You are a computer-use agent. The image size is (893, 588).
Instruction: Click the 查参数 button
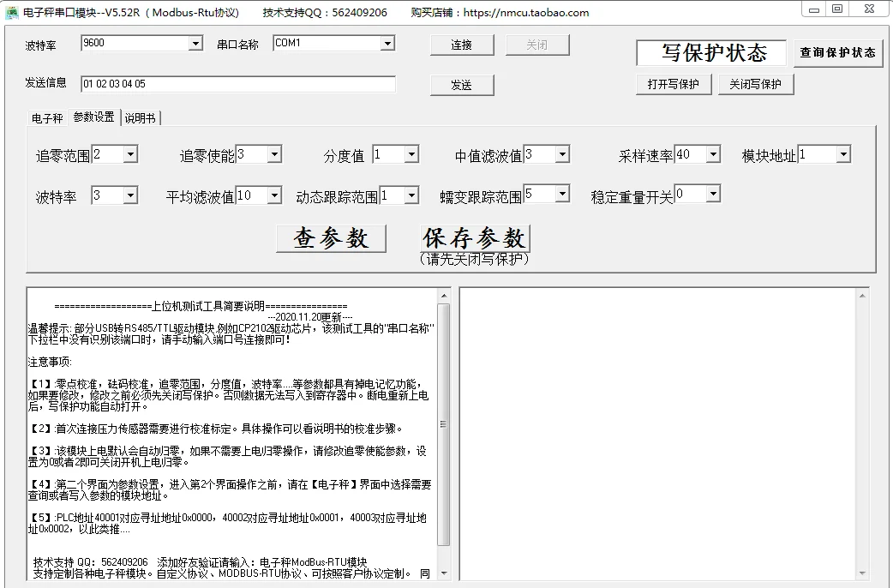(x=332, y=239)
